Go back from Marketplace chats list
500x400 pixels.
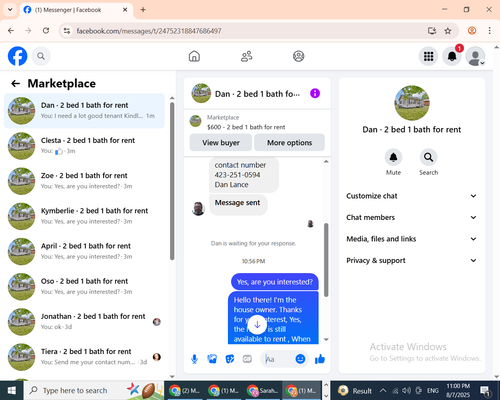tap(16, 83)
